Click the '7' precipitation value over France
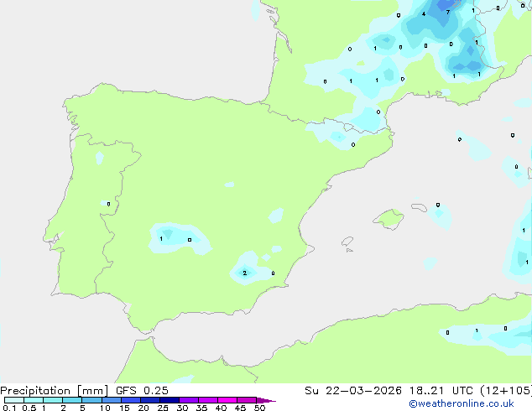The width and height of the screenshot is (532, 411). 448,13
